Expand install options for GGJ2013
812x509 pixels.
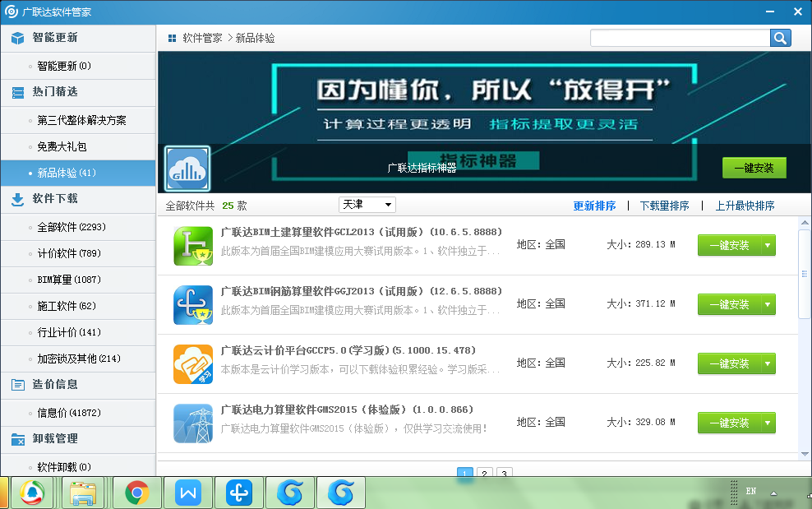pos(768,304)
